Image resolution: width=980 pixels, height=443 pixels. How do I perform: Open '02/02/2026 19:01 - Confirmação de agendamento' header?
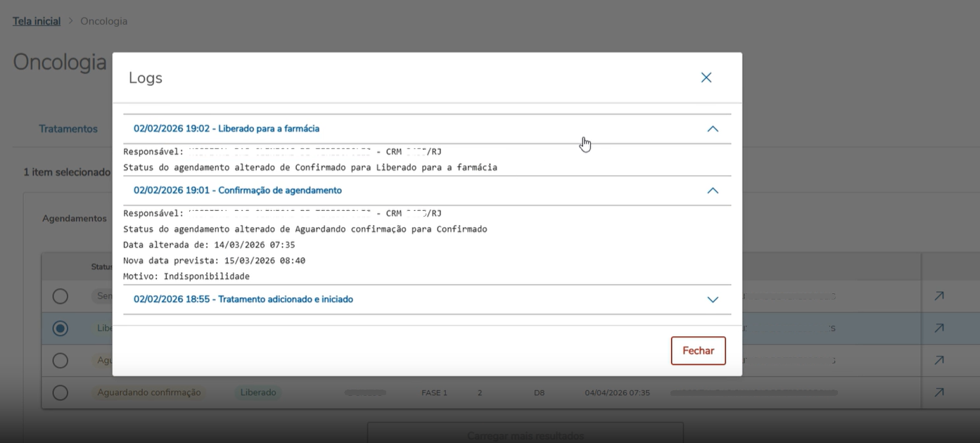pos(427,191)
